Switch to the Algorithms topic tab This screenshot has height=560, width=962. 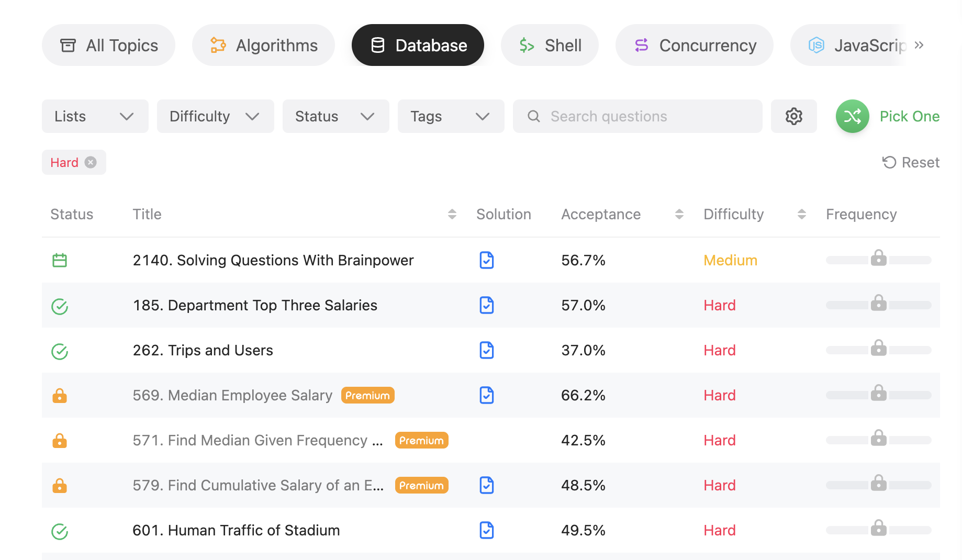pyautogui.click(x=263, y=45)
